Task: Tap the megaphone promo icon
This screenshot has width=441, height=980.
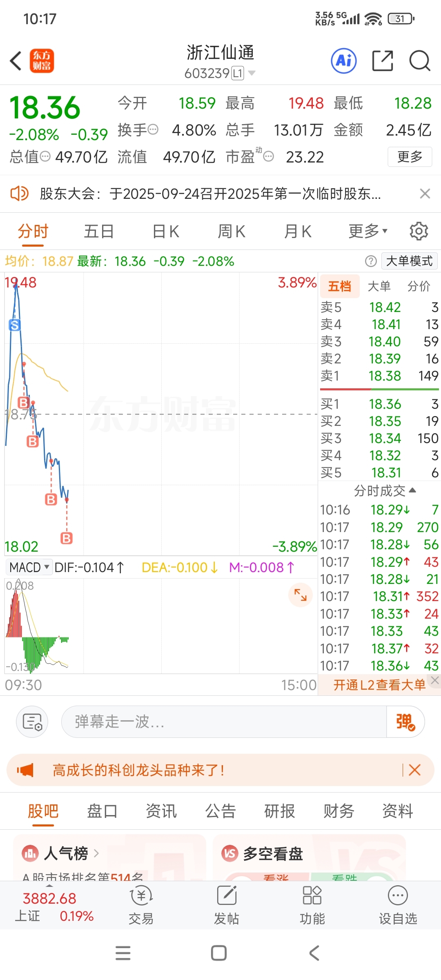Action: click(25, 770)
